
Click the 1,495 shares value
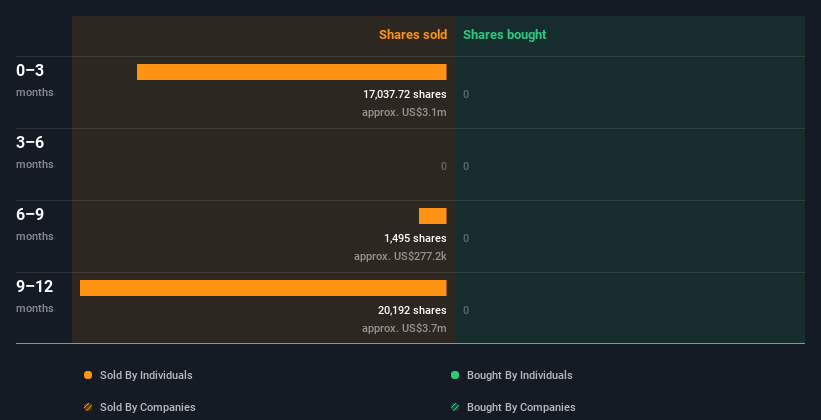click(415, 238)
